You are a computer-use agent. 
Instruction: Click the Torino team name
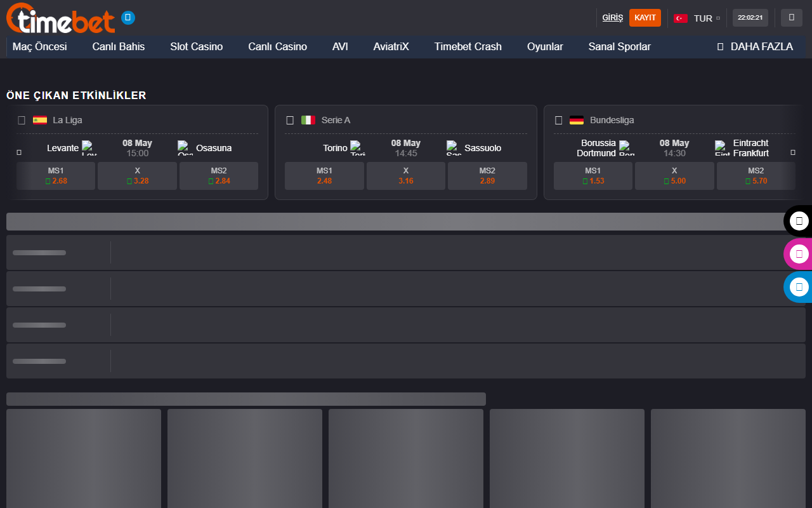click(335, 148)
